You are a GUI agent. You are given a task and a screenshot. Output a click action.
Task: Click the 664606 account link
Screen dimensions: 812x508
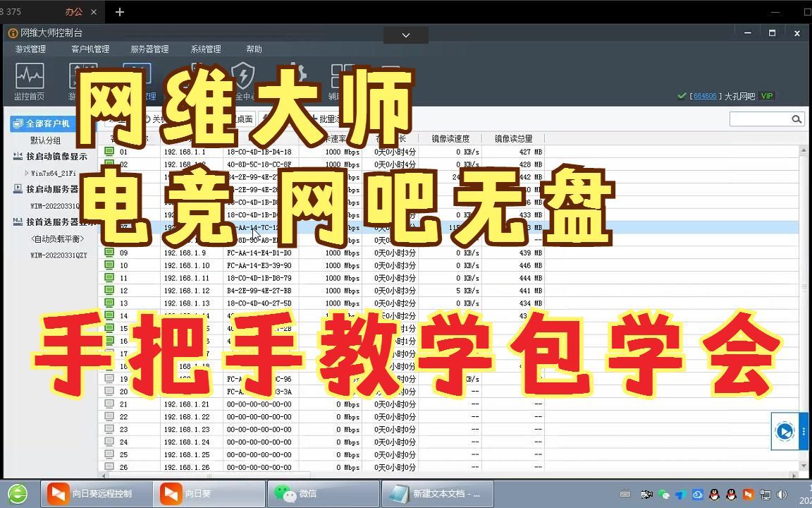coord(705,96)
